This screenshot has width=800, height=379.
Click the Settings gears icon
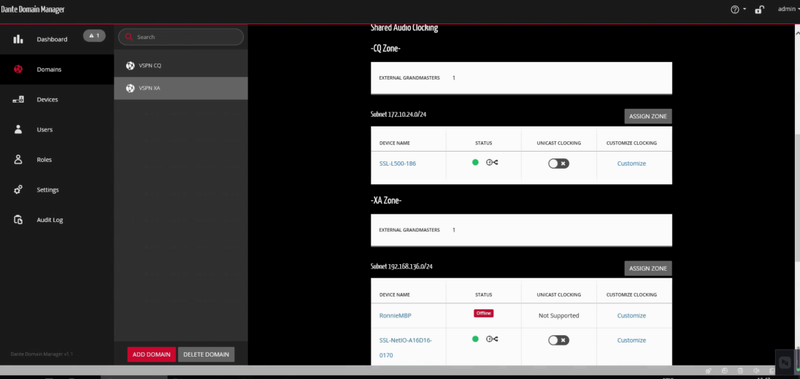[x=18, y=190]
